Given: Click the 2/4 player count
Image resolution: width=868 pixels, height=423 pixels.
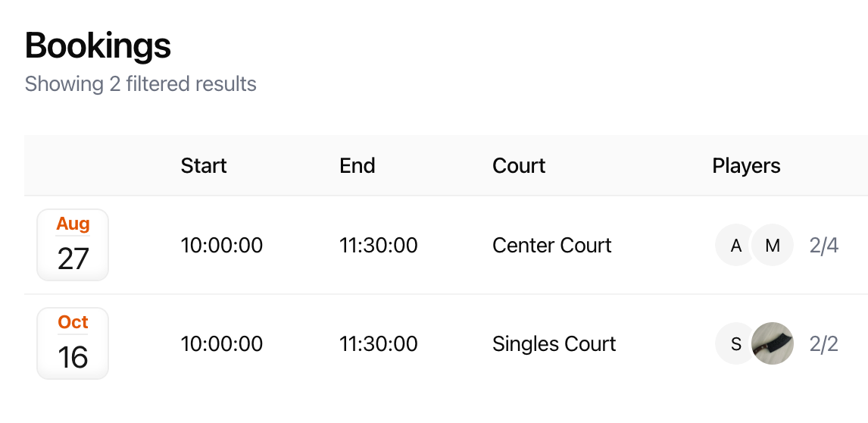Looking at the screenshot, I should 823,246.
